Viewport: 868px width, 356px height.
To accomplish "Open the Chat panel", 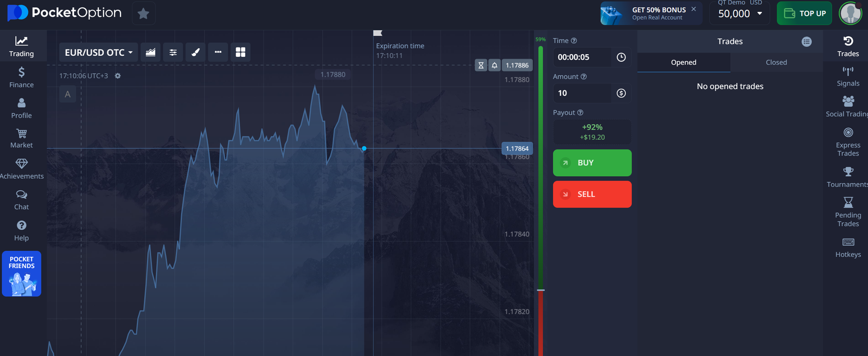I will pos(22,200).
